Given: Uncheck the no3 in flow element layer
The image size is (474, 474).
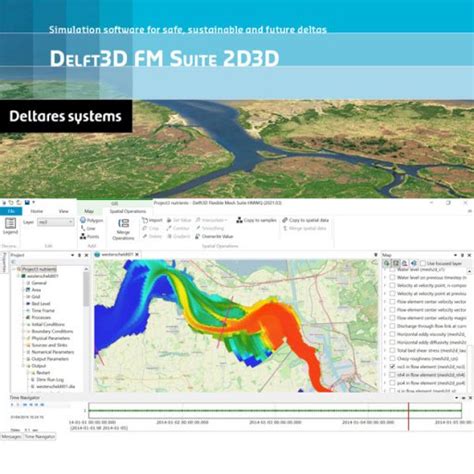Looking at the screenshot, I should click(x=392, y=366).
